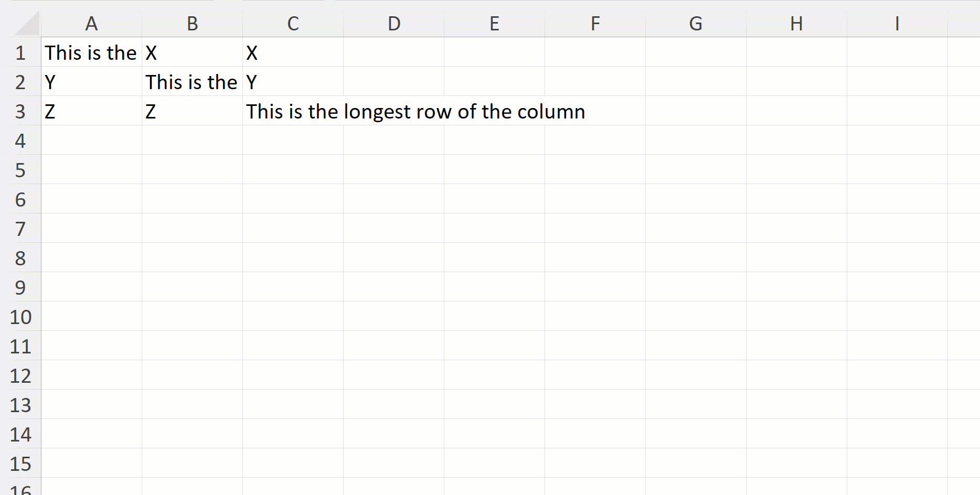The height and width of the screenshot is (495, 980).
Task: Select the row 7 header
Action: [x=20, y=229]
